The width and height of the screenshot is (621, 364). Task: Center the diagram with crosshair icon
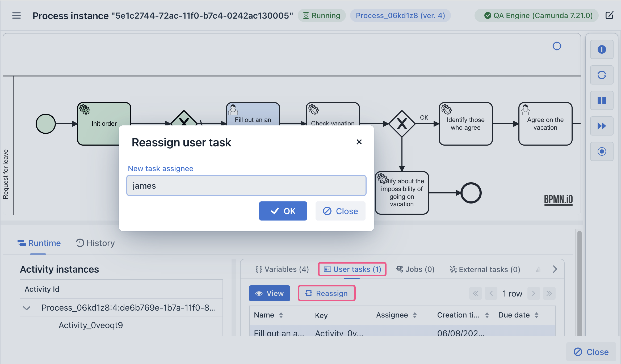(x=557, y=46)
